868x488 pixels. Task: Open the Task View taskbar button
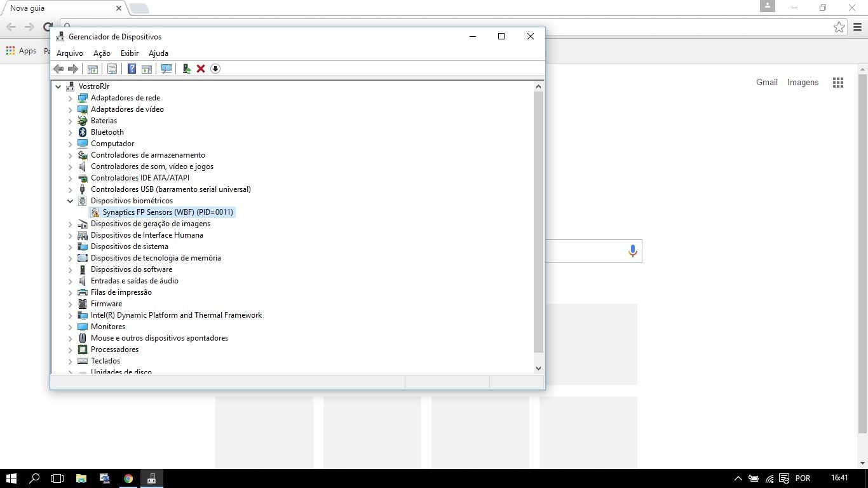tap(58, 478)
